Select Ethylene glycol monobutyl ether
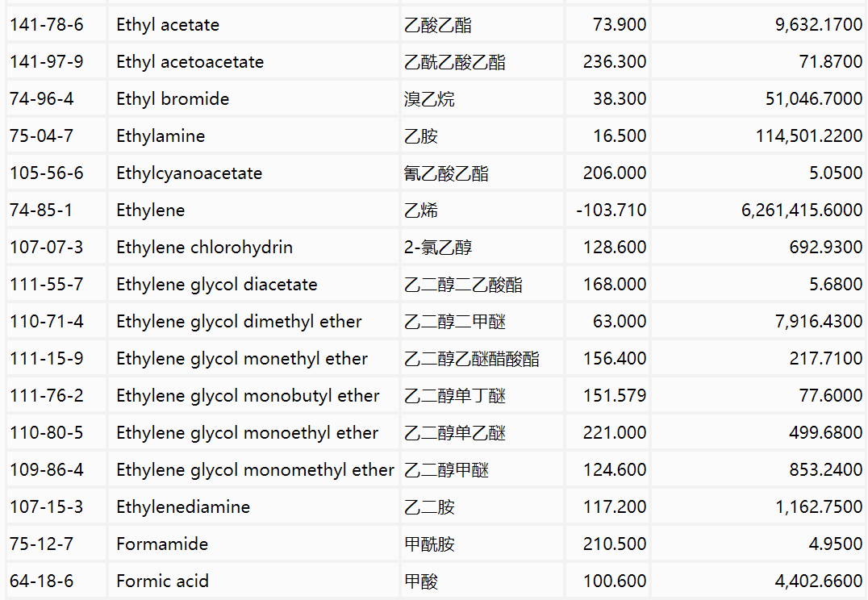The image size is (868, 600). pyautogui.click(x=248, y=396)
